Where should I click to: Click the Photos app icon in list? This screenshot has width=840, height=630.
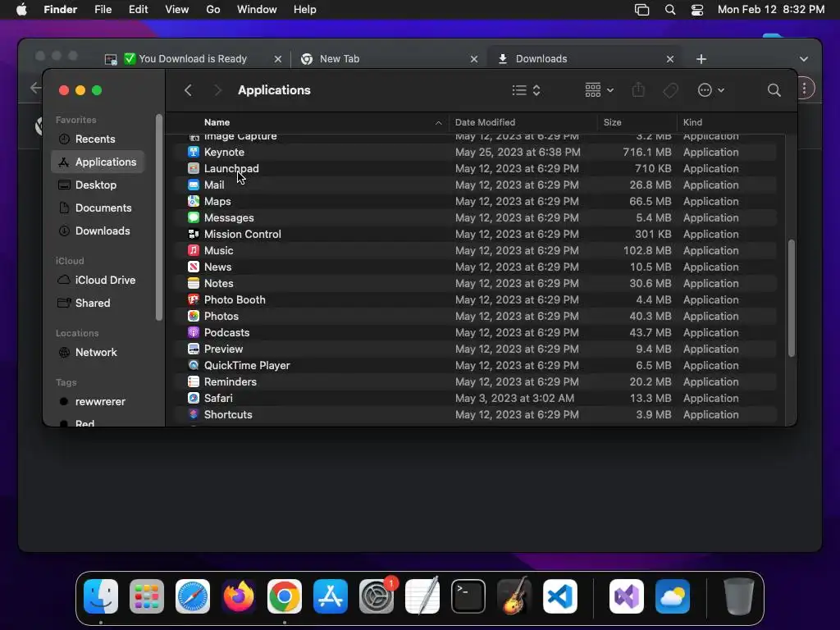click(194, 316)
